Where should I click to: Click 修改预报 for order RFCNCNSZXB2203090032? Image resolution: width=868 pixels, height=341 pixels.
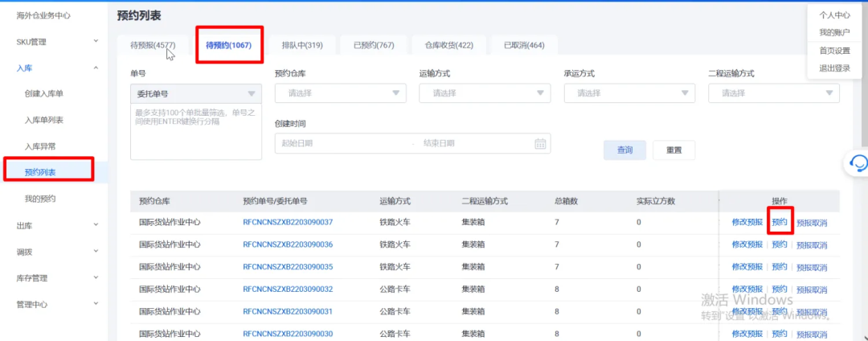point(747,289)
